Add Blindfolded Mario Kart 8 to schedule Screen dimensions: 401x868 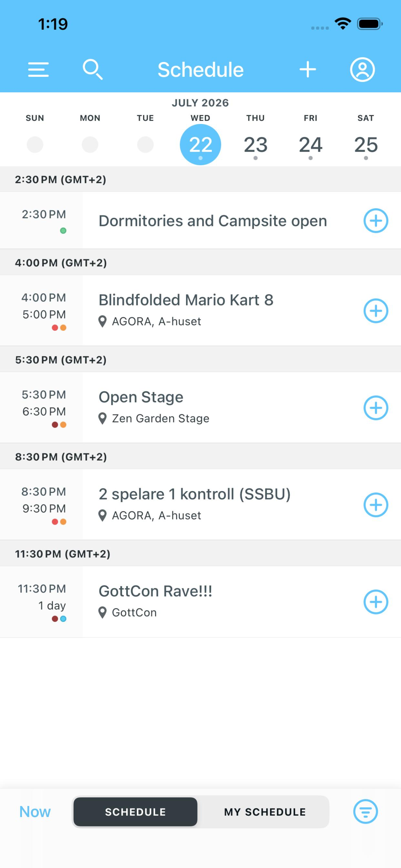click(376, 311)
